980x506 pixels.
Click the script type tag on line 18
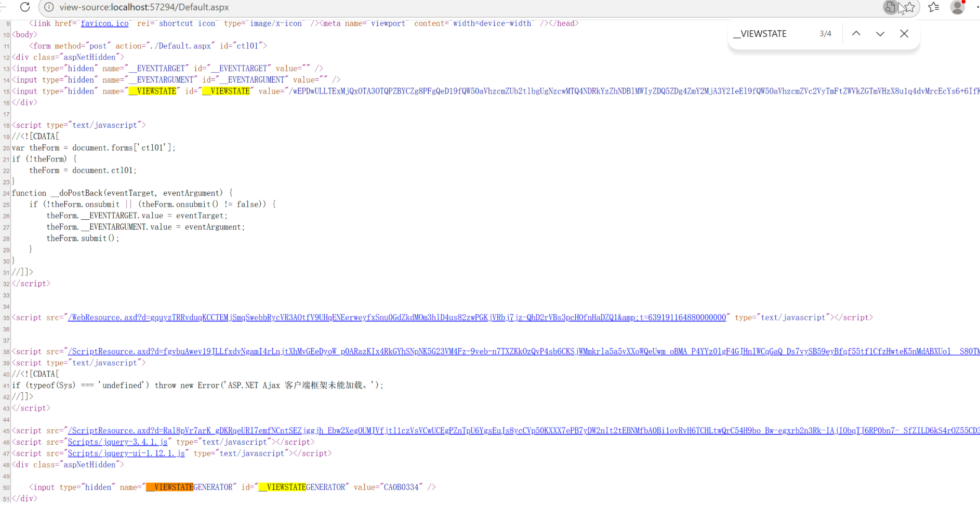[x=79, y=125]
